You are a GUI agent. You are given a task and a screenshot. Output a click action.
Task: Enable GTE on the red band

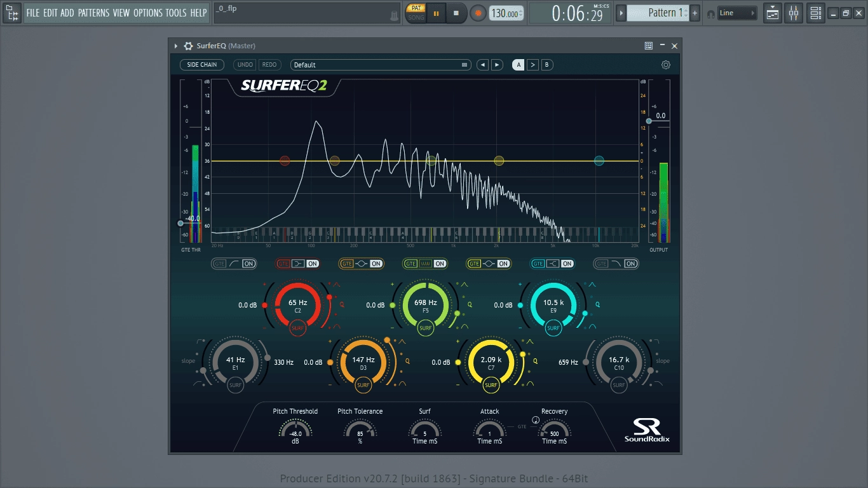(x=283, y=264)
